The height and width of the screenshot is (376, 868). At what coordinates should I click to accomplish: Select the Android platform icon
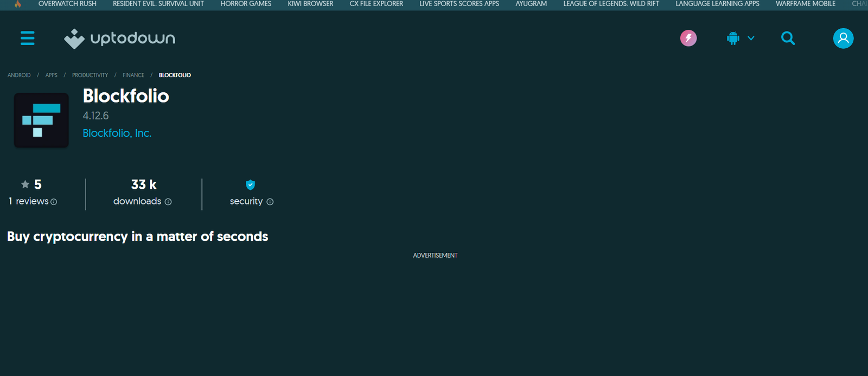tap(733, 38)
